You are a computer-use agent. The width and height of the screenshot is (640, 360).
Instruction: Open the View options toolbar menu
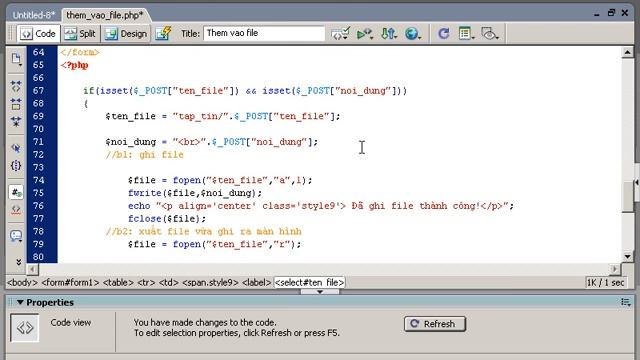coord(466,33)
